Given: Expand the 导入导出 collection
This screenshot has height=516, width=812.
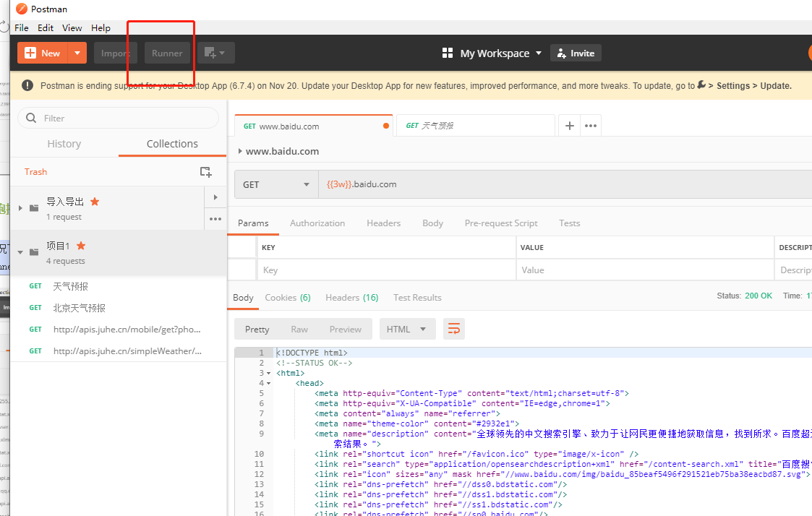Looking at the screenshot, I should (20, 208).
